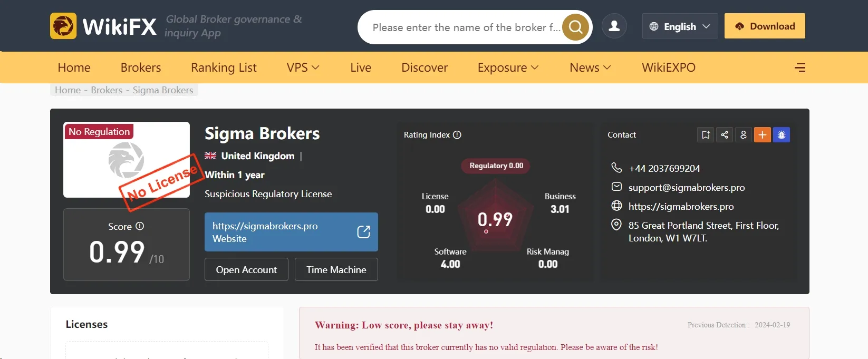Screen dimensions: 868x359
Task: Expand the News menu
Action: [x=590, y=67]
